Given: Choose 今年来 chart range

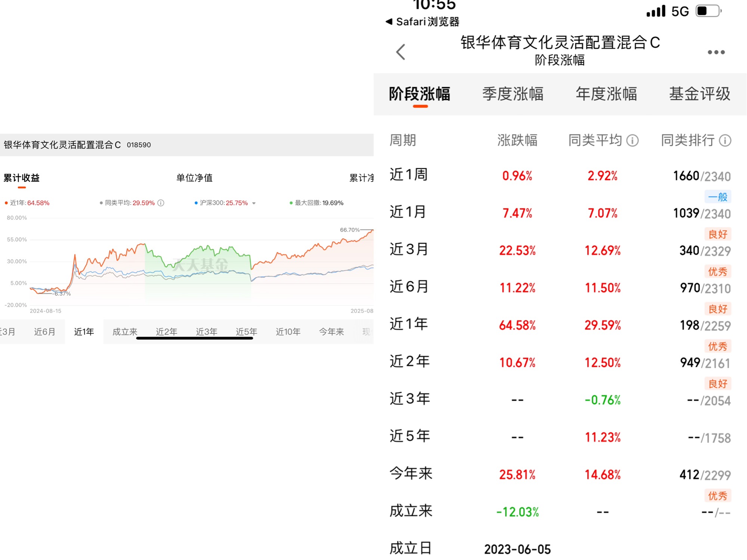Looking at the screenshot, I should point(331,332).
